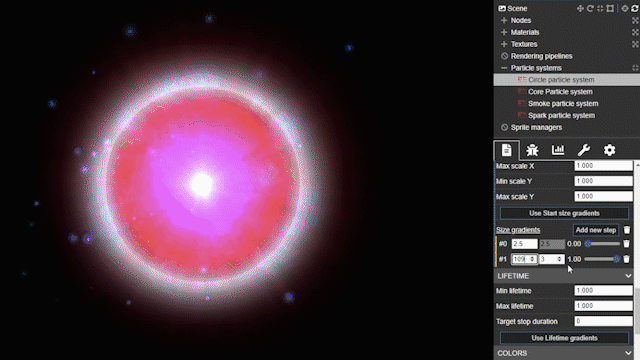Click the Scene label in explorer

pyautogui.click(x=517, y=8)
